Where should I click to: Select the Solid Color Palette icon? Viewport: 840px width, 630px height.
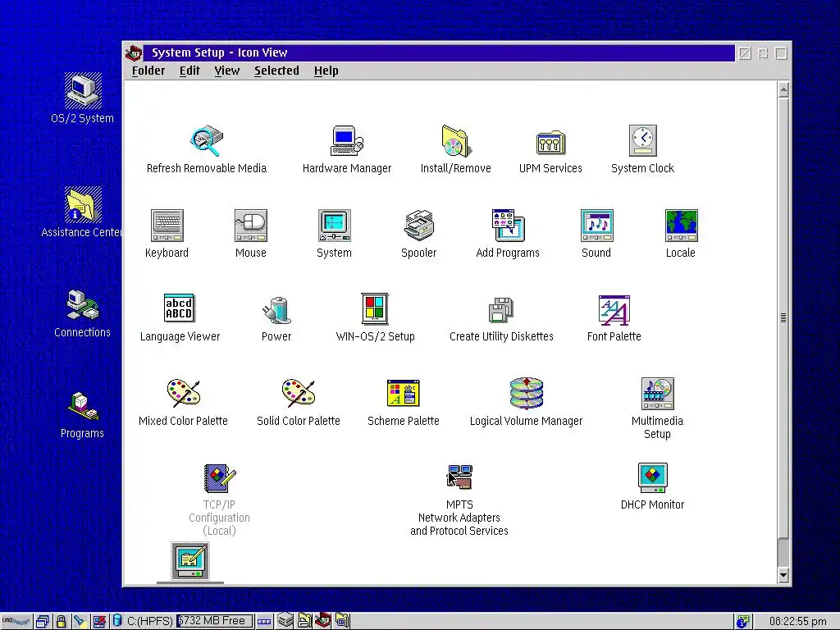(x=299, y=393)
